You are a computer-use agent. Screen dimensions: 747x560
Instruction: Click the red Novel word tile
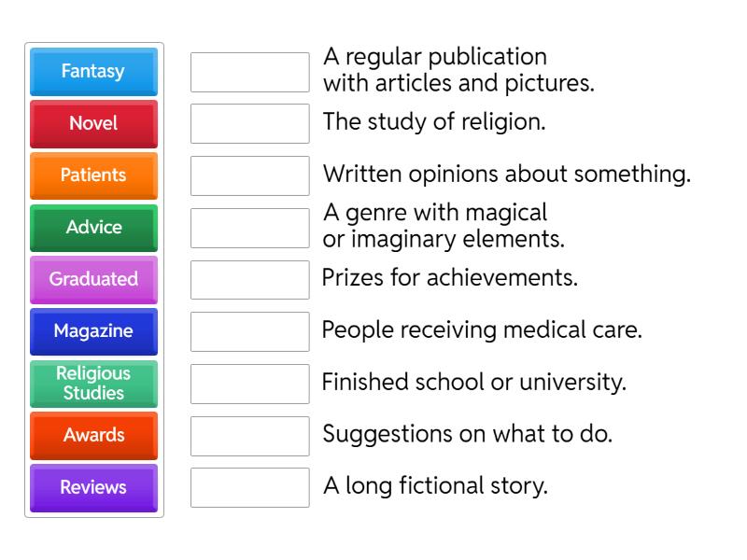pyautogui.click(x=93, y=123)
